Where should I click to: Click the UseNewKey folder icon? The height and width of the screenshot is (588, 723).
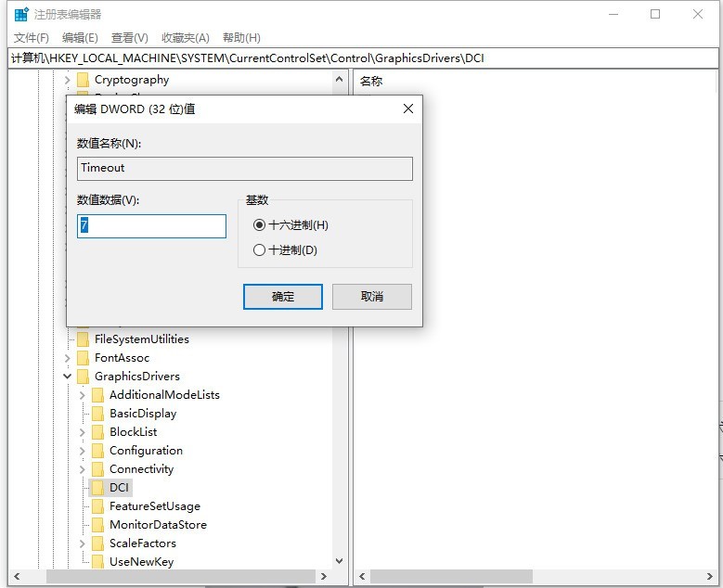point(97,562)
